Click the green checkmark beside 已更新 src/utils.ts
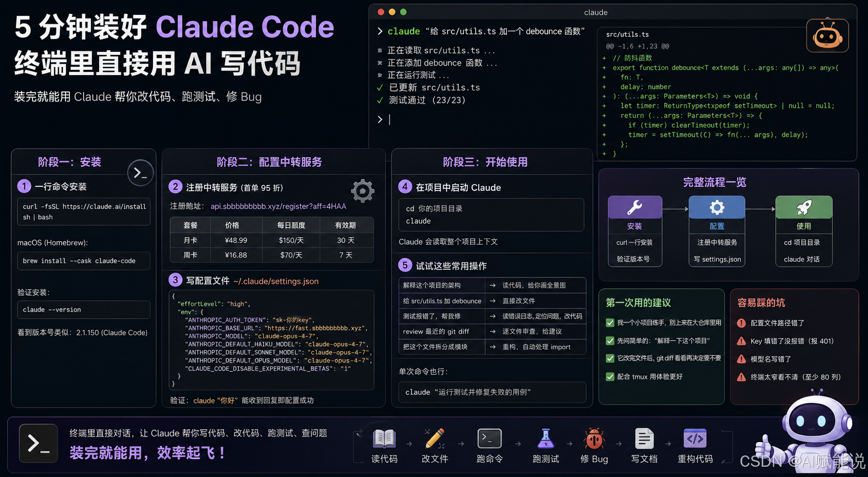The image size is (868, 477). point(380,88)
